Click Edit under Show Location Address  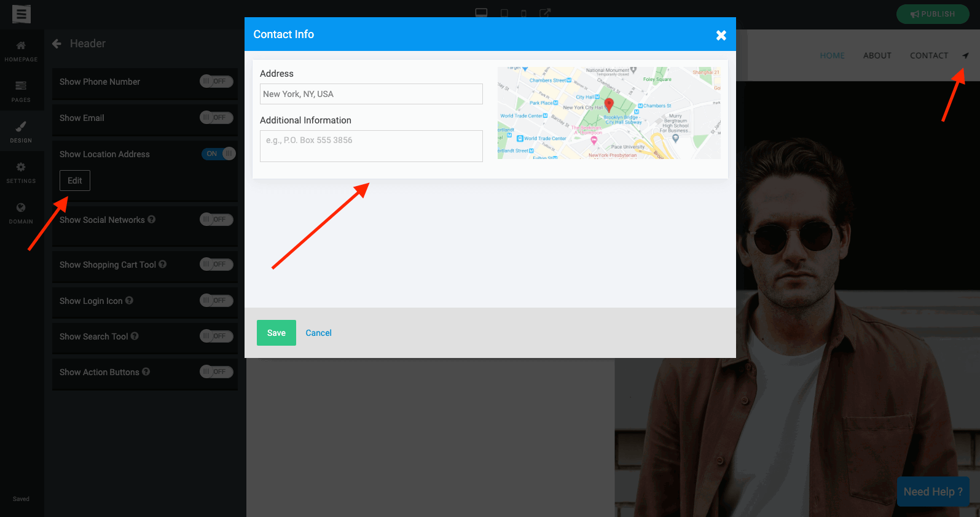click(x=75, y=181)
